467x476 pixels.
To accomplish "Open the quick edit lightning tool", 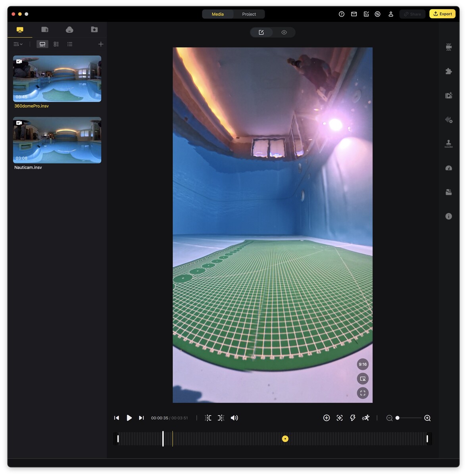I will [352, 418].
